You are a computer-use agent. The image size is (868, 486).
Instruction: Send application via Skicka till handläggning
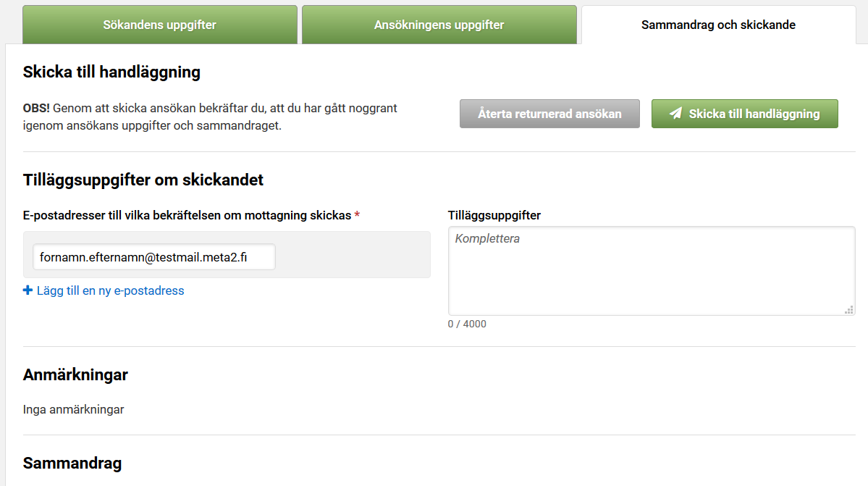tap(744, 114)
